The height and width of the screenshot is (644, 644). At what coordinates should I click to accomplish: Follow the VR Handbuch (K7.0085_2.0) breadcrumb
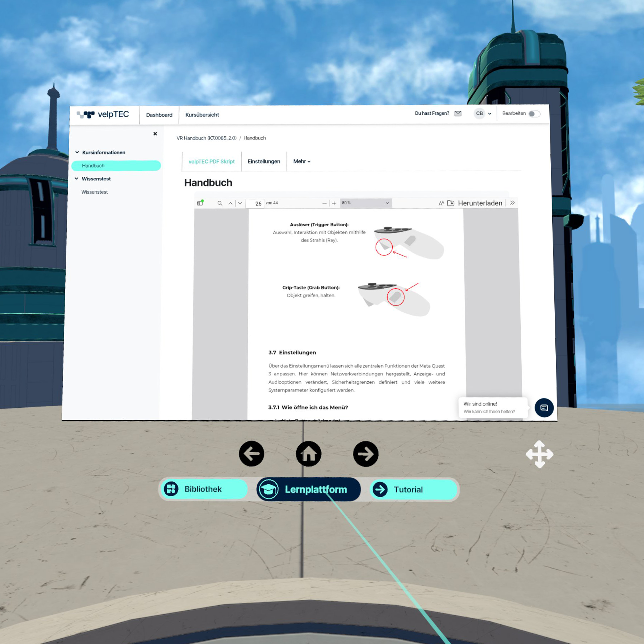(x=207, y=138)
